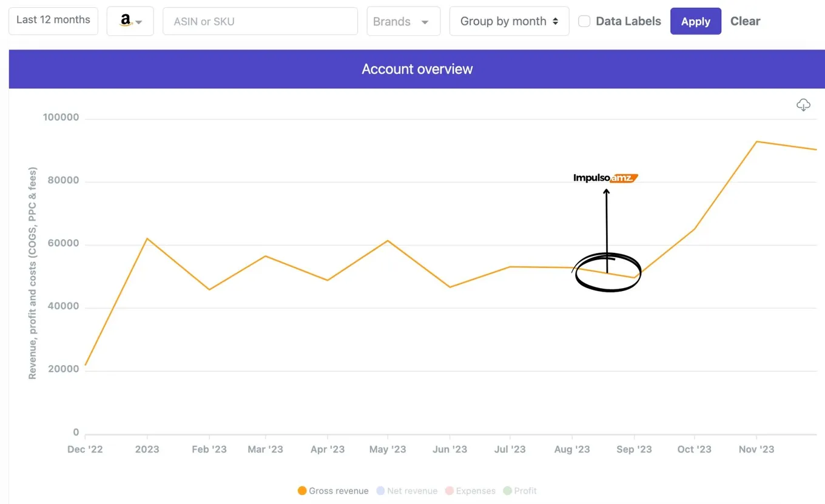
Task: Click the Nov '23 peak on revenue line
Action: pos(756,141)
